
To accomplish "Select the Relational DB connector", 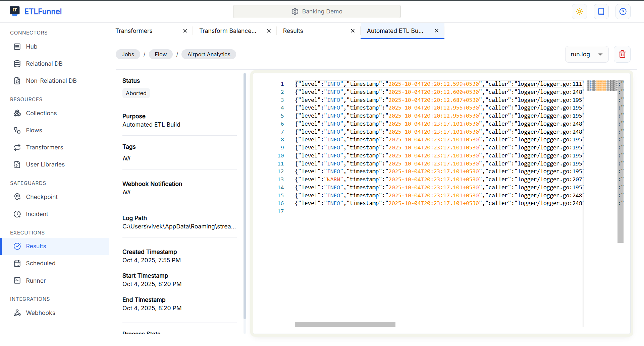I will pos(44,63).
